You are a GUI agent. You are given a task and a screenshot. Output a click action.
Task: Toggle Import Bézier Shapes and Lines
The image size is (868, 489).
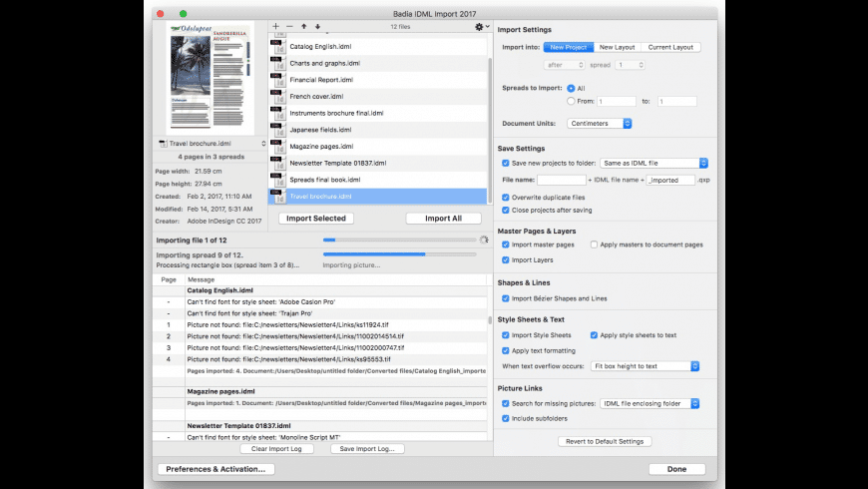506,298
